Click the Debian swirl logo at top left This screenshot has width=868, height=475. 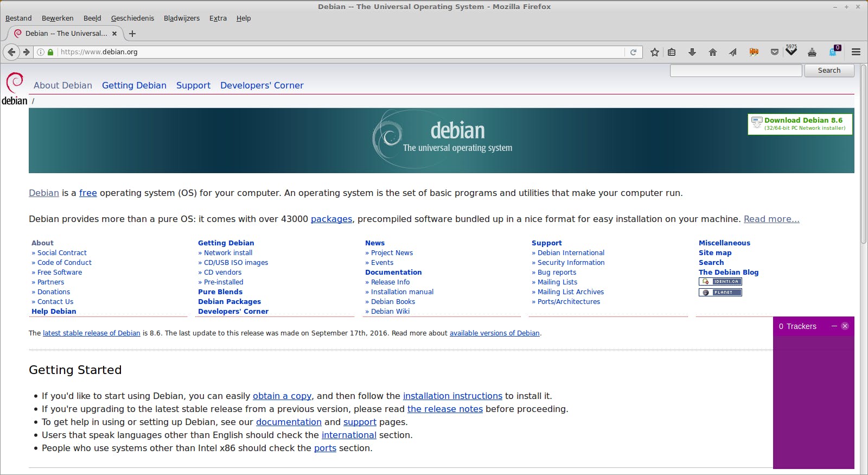[x=15, y=89]
